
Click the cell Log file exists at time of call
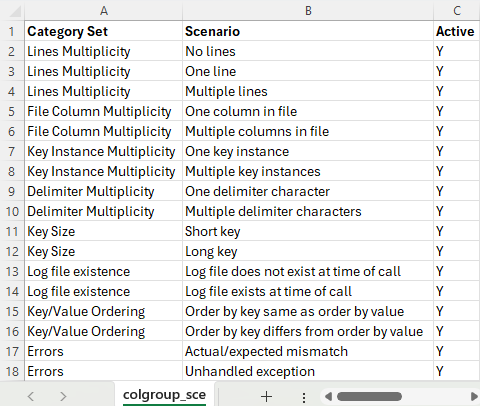308,291
